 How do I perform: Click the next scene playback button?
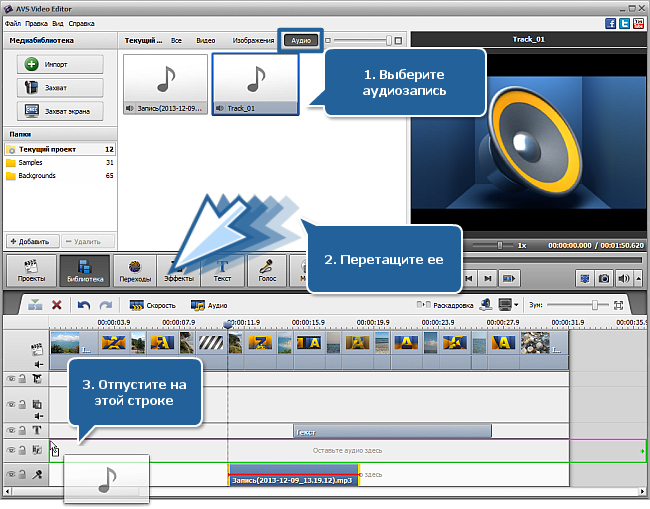click(508, 279)
